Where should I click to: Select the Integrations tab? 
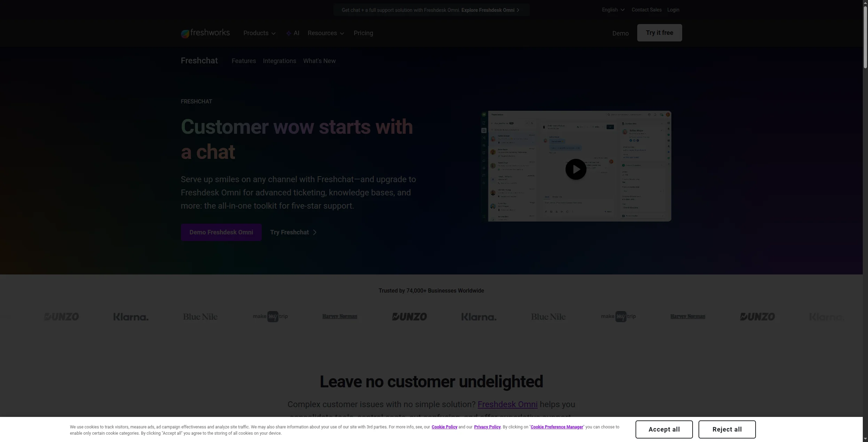[279, 61]
